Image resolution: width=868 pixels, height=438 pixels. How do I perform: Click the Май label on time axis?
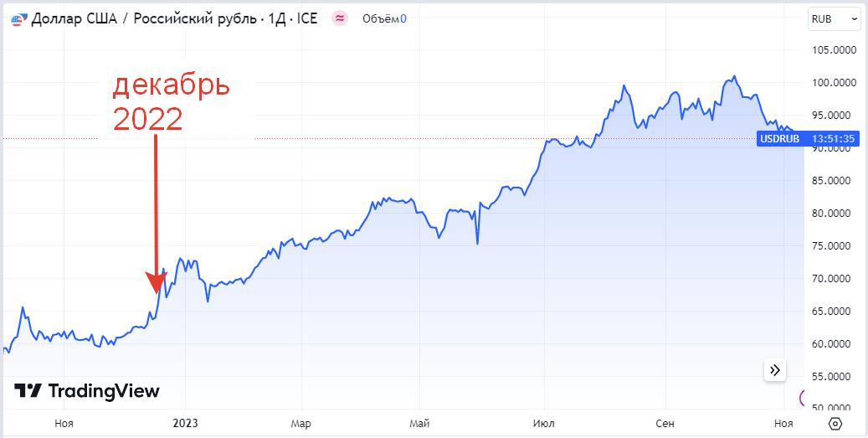422,424
